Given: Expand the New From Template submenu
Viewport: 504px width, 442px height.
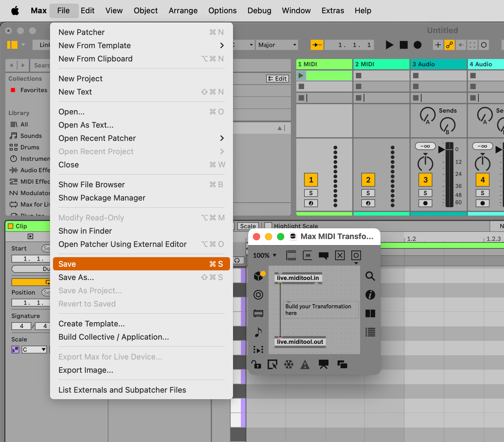Looking at the screenshot, I should [x=141, y=45].
